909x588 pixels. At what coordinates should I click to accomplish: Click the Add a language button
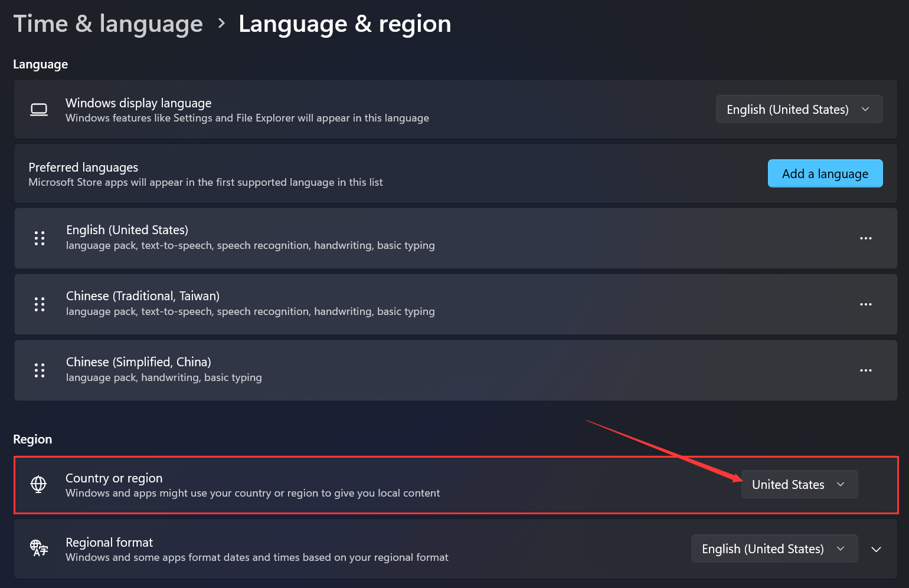825,173
